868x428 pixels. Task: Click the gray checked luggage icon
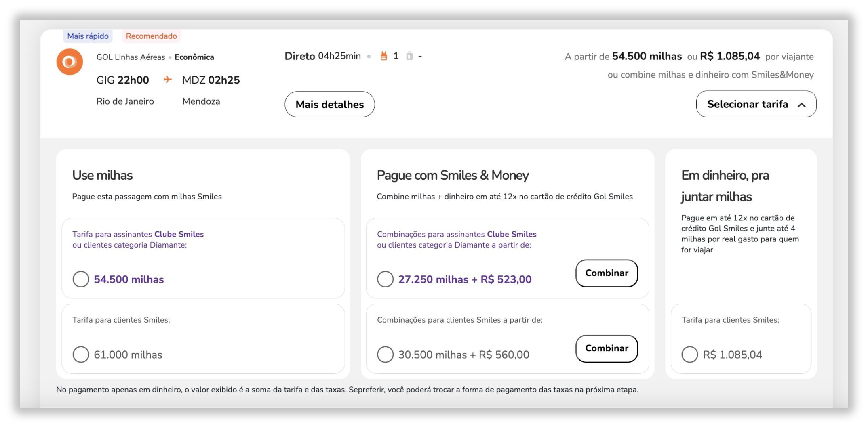click(x=409, y=56)
